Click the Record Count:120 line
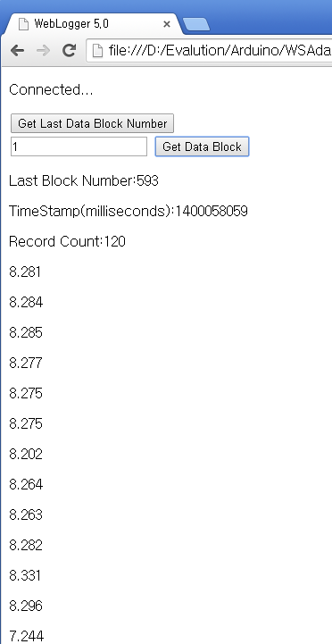Viewport: 332px width, 644px height. [67, 241]
